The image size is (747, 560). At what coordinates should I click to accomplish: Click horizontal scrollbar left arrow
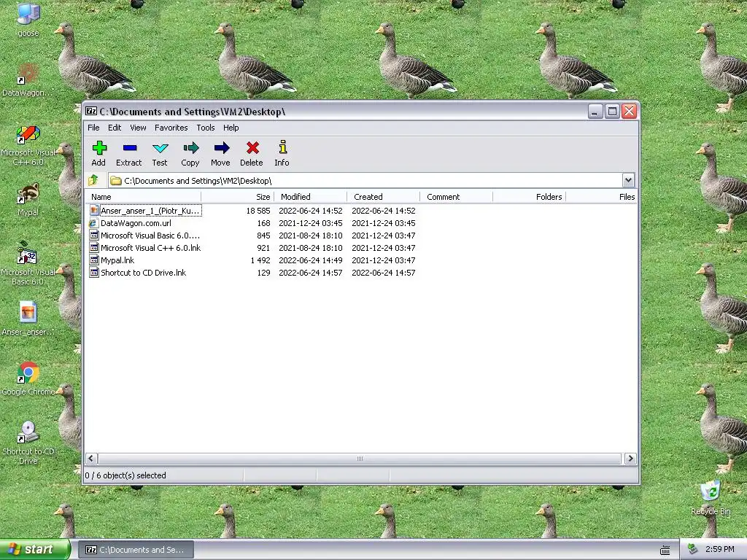coord(91,459)
